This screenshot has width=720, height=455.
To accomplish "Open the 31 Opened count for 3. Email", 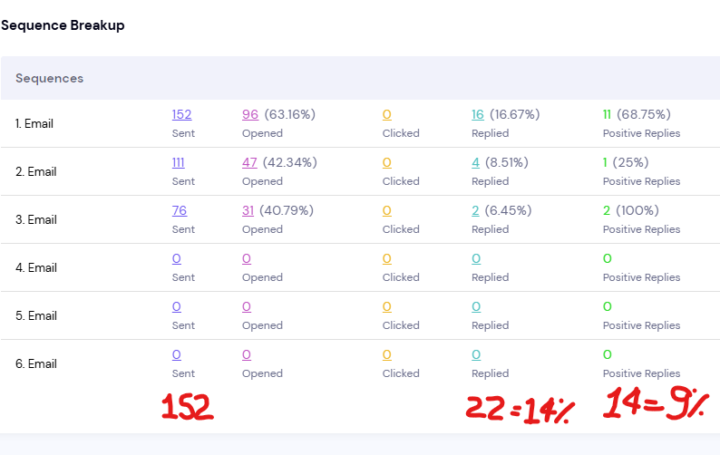I will (x=249, y=211).
